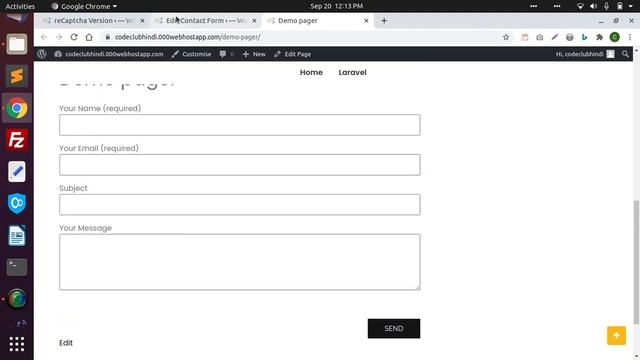Click Customise in the admin bar
The width and height of the screenshot is (640, 360).
click(191, 54)
